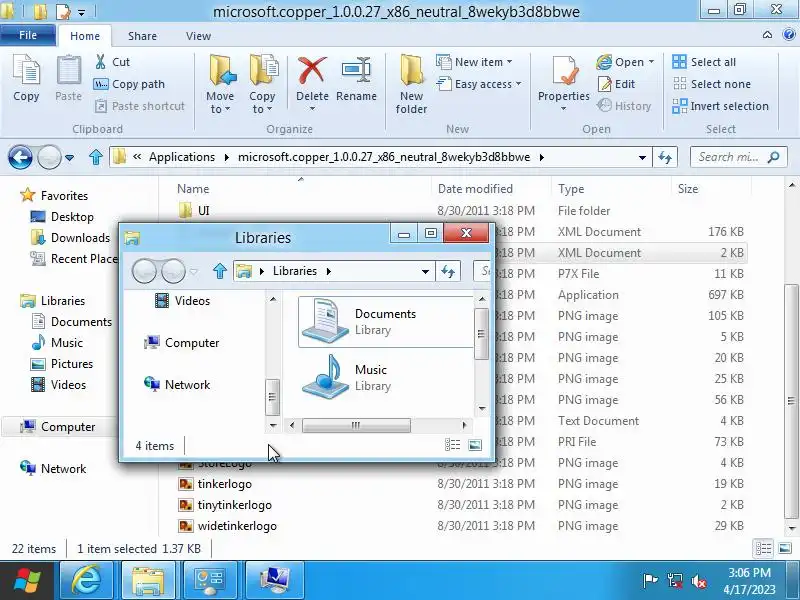Select Computer in main navigation pane

point(58,427)
